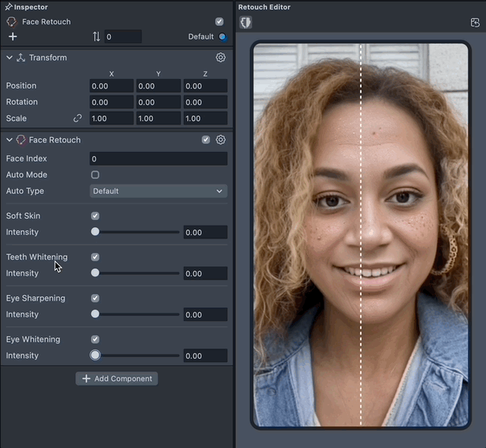Toggle the Eye Sharpening checkbox
This screenshot has height=448, width=486.
point(95,298)
